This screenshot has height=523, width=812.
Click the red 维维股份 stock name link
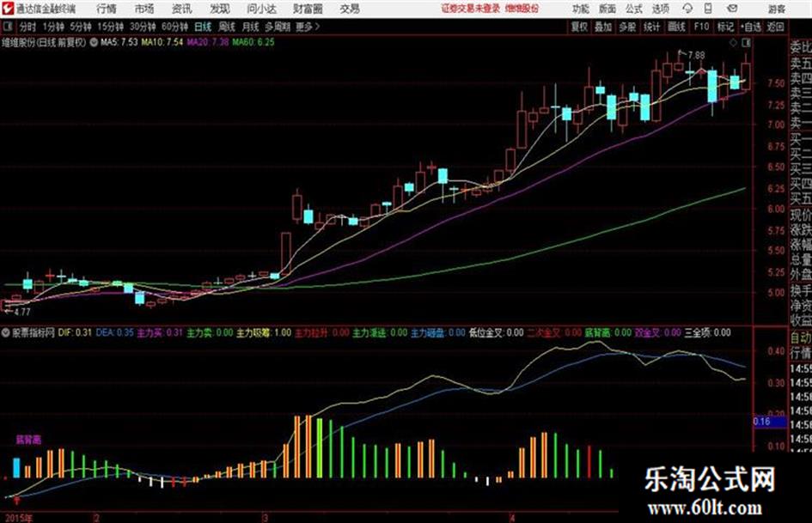pos(522,9)
